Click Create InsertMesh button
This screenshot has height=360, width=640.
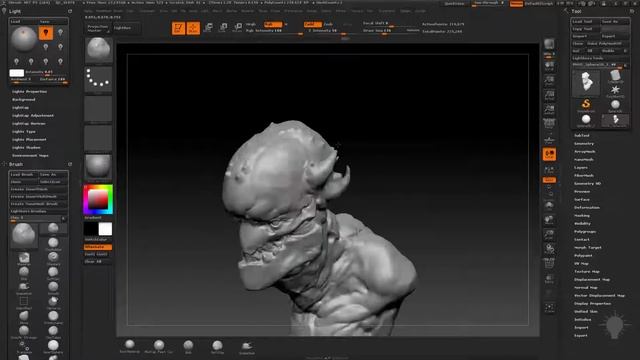38,189
